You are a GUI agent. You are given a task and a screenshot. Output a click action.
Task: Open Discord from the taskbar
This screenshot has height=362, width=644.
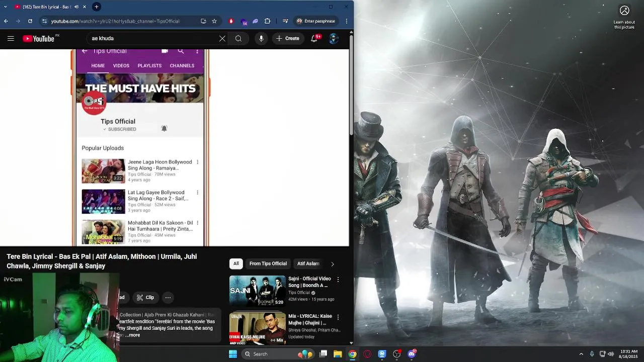pos(412,354)
